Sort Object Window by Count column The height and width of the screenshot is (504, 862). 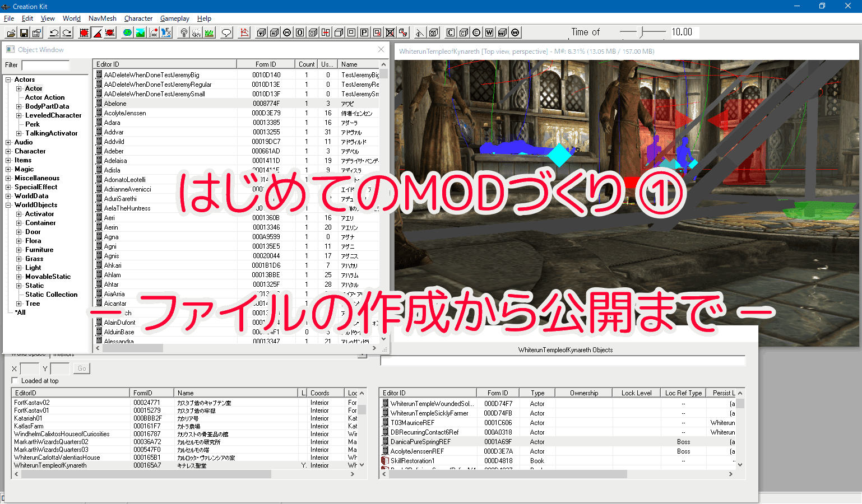(x=307, y=64)
